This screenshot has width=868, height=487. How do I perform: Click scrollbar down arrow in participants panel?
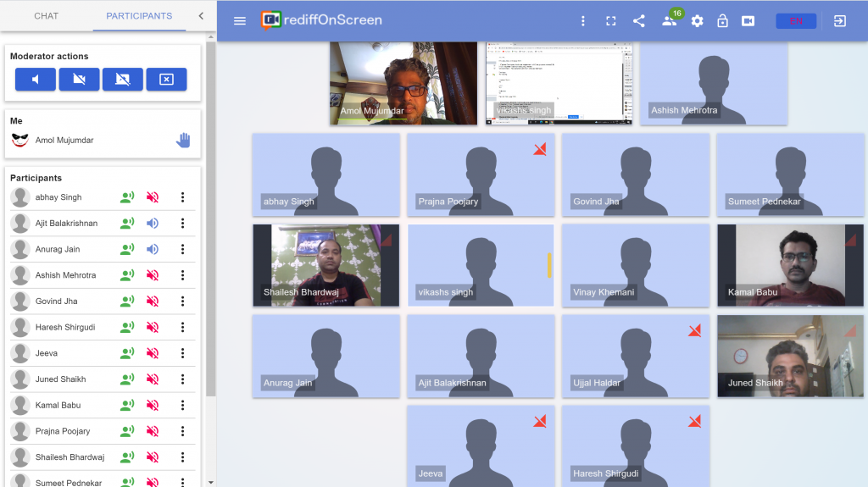211,483
